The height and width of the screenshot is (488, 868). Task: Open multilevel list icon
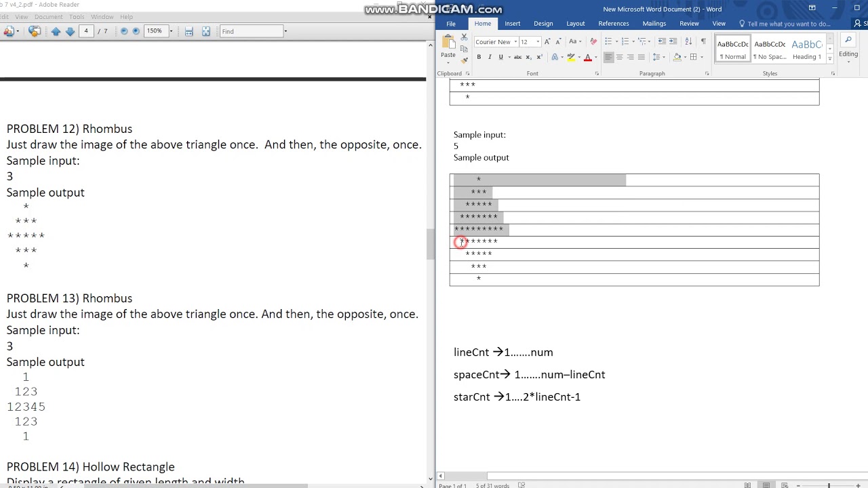tap(642, 42)
